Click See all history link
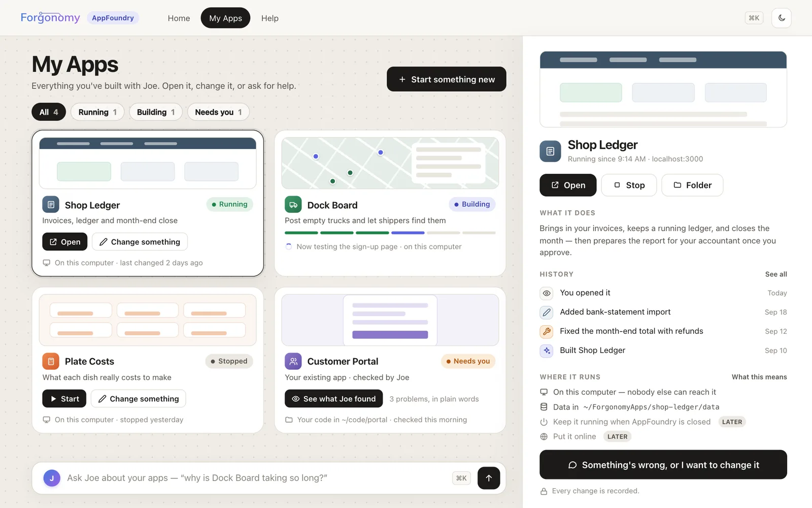812x508 pixels. coord(776,274)
